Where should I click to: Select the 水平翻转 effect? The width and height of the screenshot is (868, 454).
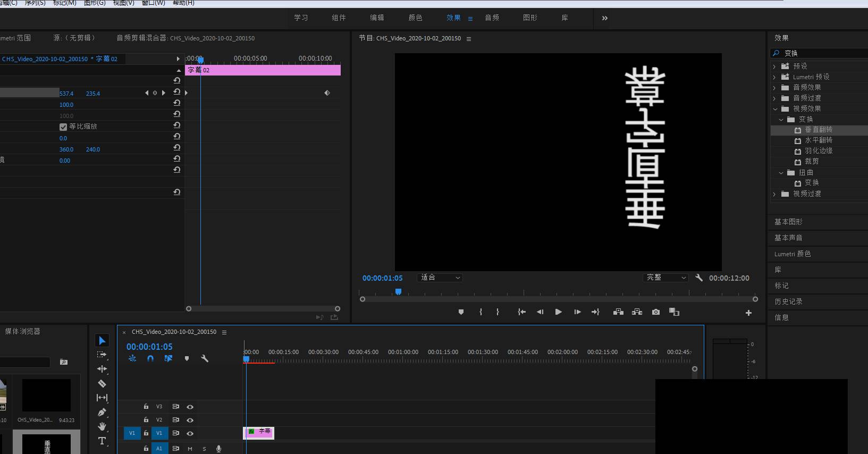click(x=818, y=140)
